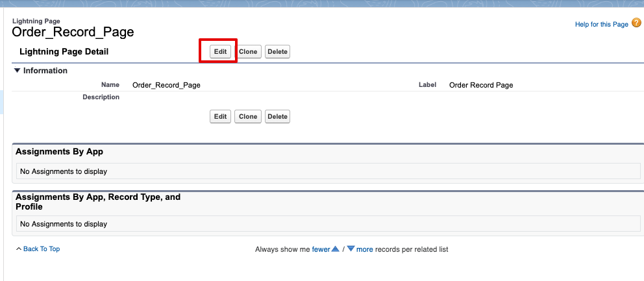
Task: Click the bottom Delete button under Description
Action: [x=277, y=117]
